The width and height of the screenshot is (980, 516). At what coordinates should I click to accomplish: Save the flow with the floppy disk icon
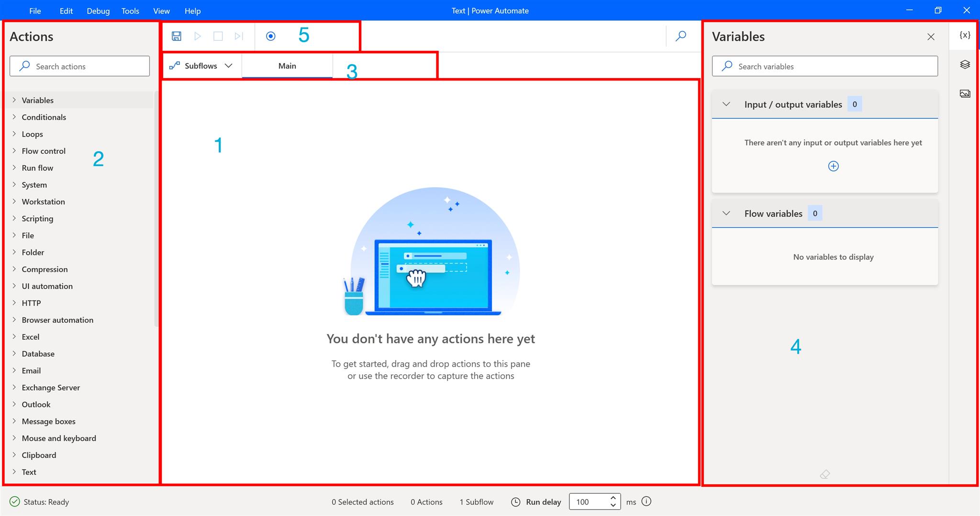coord(177,36)
